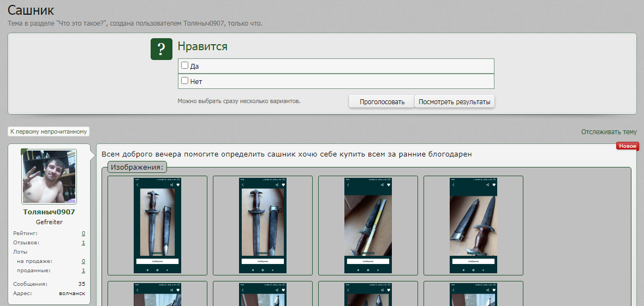Open the Отзывов value 1 link
644x306 pixels.
click(x=84, y=243)
